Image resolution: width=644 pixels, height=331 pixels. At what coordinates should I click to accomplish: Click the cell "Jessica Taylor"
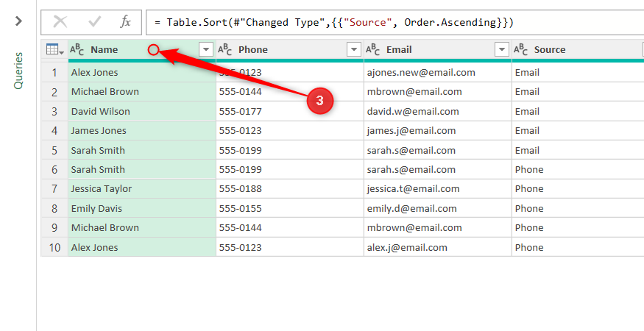[x=142, y=189]
